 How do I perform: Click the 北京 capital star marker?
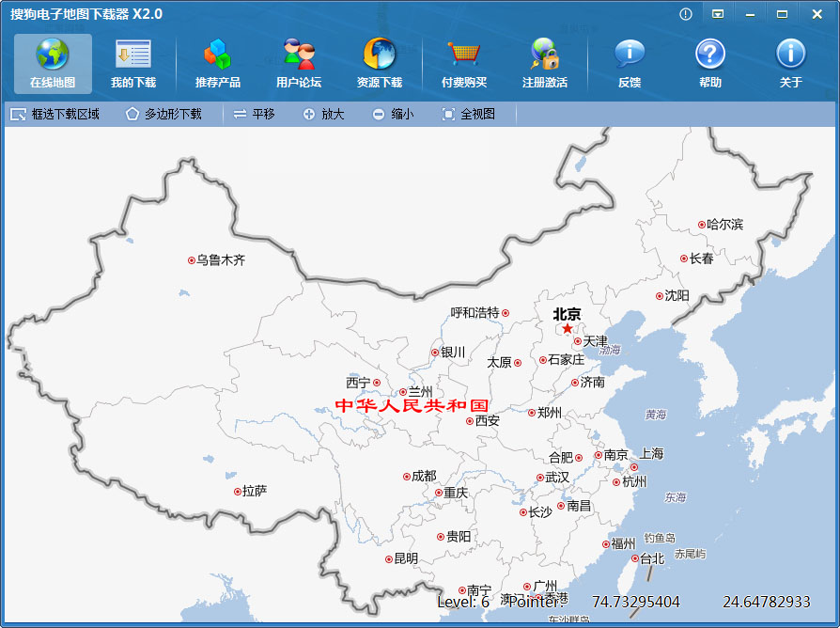(x=568, y=328)
